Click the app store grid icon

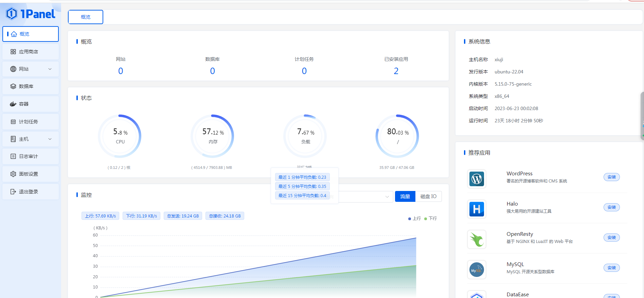click(13, 52)
